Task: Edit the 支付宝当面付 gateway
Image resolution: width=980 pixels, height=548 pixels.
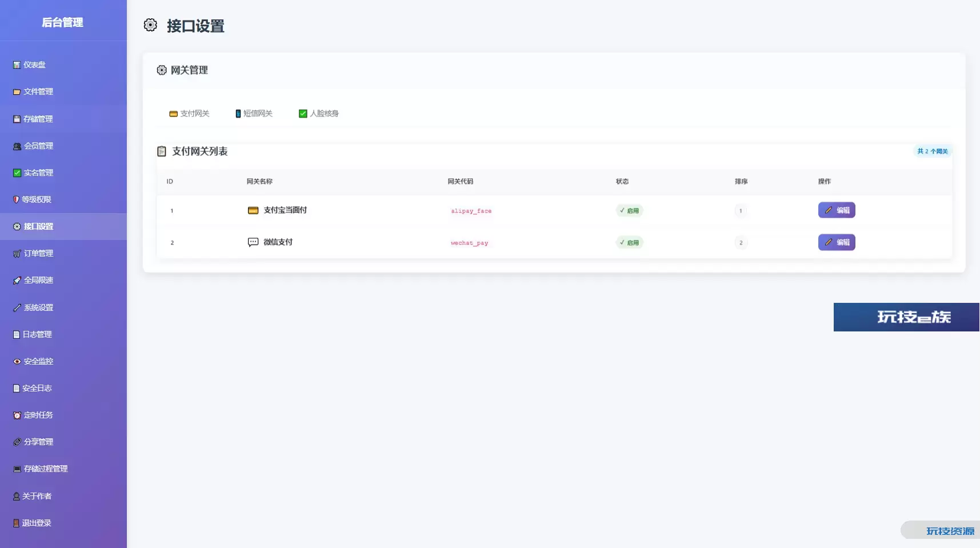Action: [836, 210]
